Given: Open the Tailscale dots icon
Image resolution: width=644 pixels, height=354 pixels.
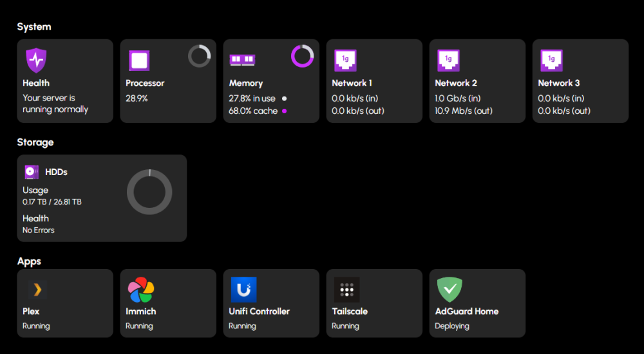Looking at the screenshot, I should coord(346,290).
